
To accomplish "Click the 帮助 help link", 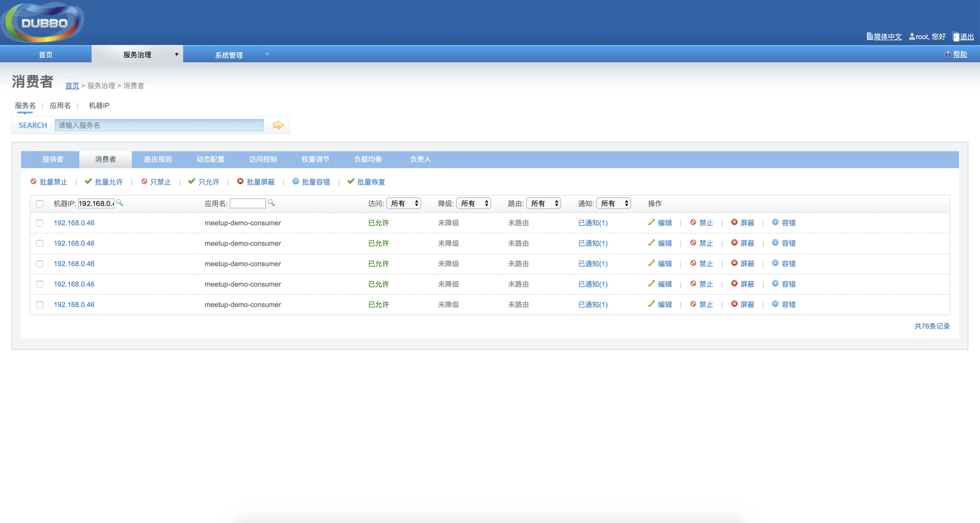I will click(x=960, y=54).
